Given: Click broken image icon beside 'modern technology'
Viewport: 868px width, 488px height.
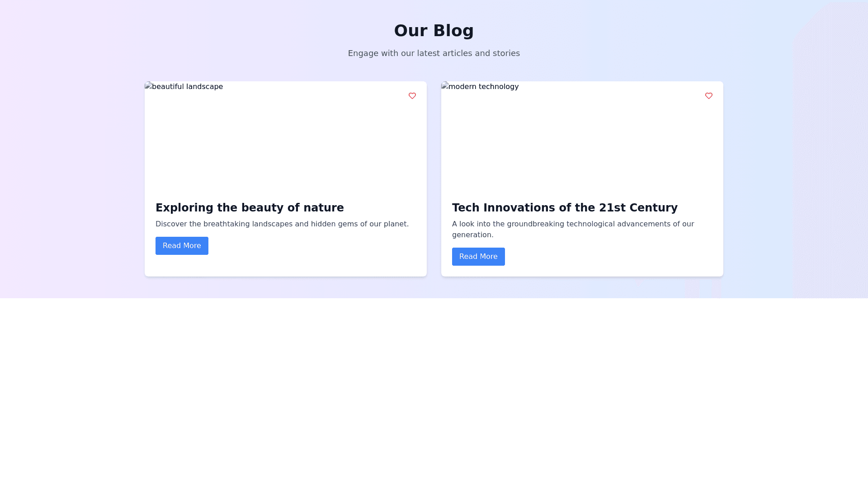Looking at the screenshot, I should tap(444, 86).
